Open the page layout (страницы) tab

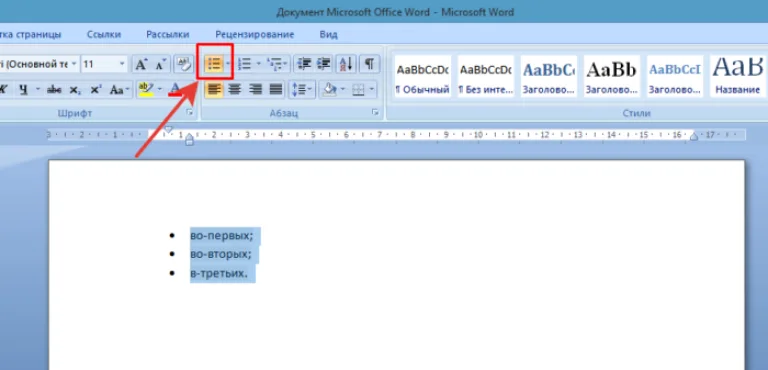(x=30, y=35)
